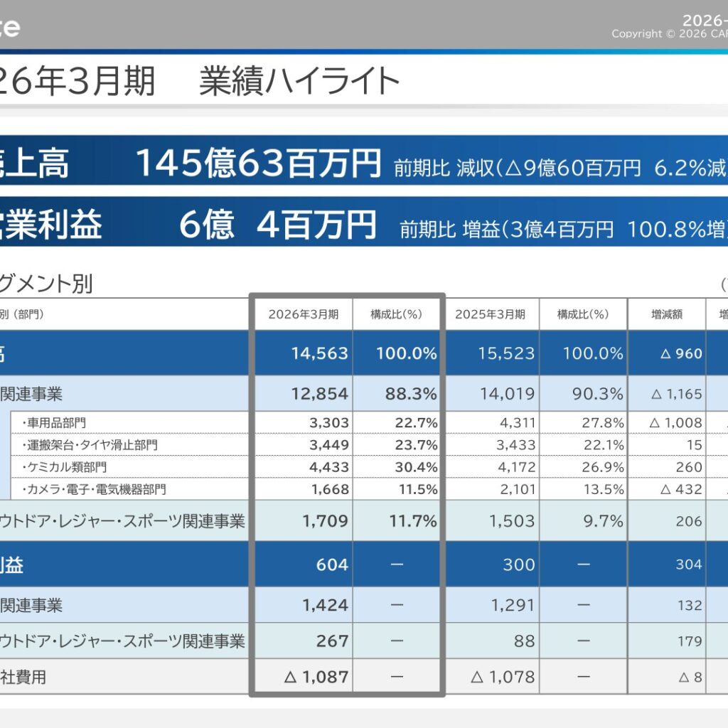
Task: Click the ・車用品部門 row label
Action: coord(54,422)
